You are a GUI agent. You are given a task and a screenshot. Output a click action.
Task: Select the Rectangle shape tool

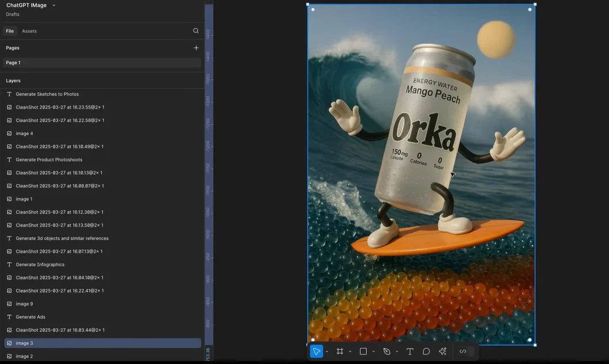coord(363,351)
